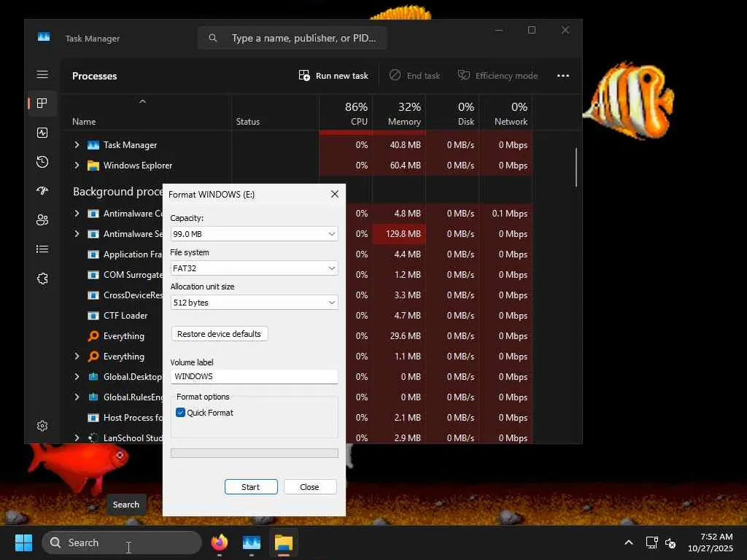Click the Task Manager search box

point(292,38)
